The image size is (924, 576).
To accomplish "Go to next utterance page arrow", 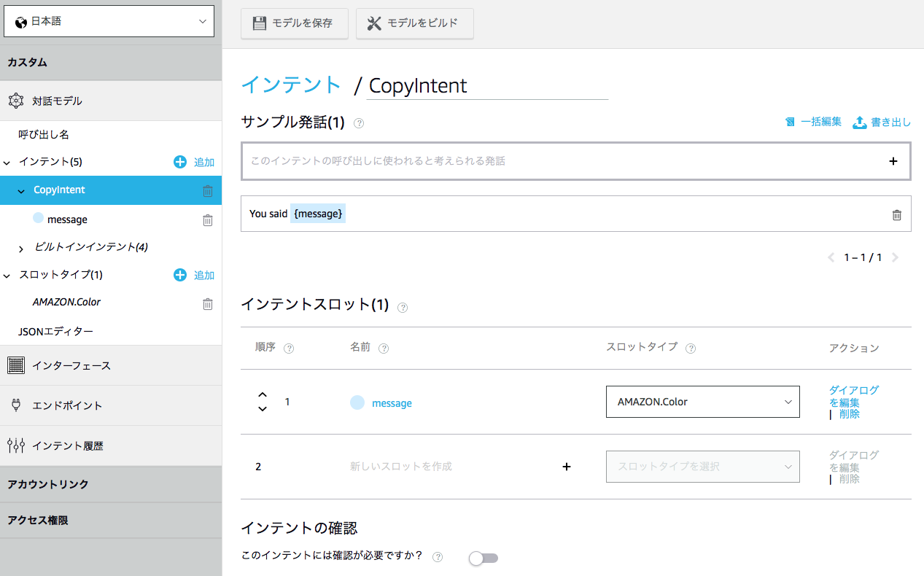I will point(896,257).
